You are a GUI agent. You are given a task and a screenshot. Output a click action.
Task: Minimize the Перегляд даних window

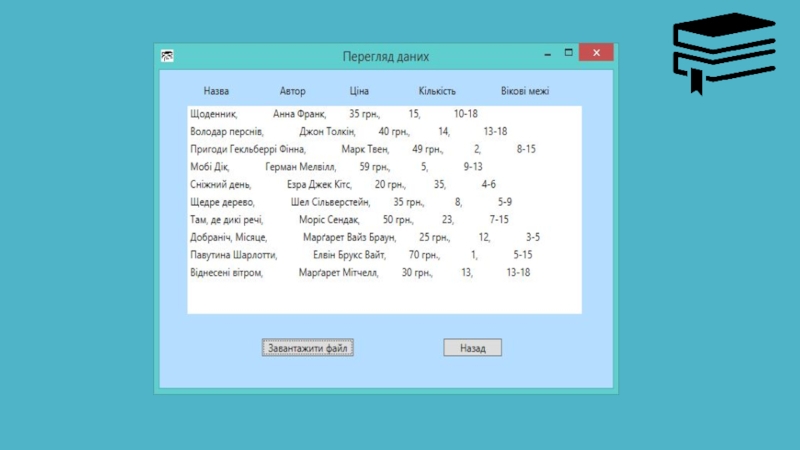(x=547, y=53)
